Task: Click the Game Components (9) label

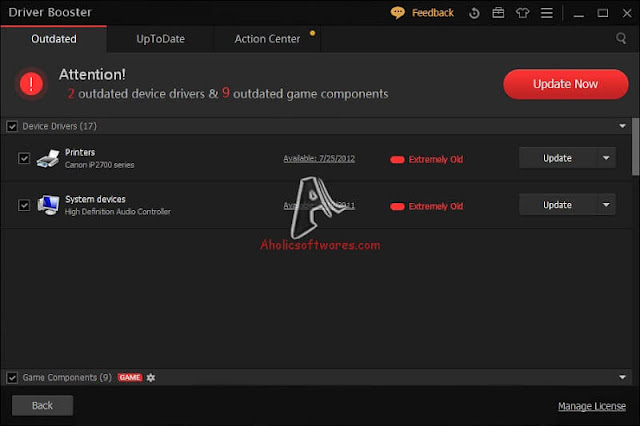Action: [67, 377]
